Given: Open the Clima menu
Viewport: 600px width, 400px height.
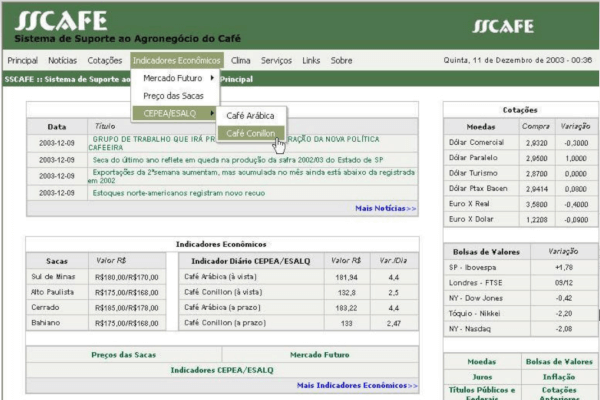Looking at the screenshot, I should (x=241, y=60).
